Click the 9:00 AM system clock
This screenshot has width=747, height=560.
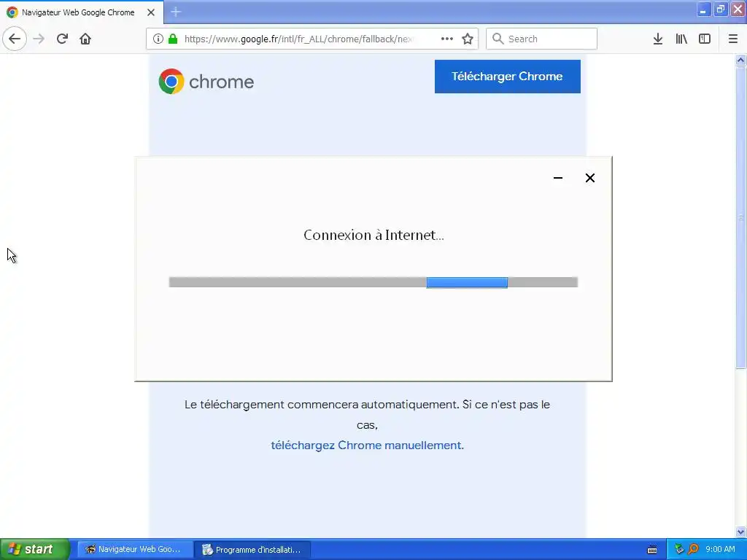tap(720, 549)
